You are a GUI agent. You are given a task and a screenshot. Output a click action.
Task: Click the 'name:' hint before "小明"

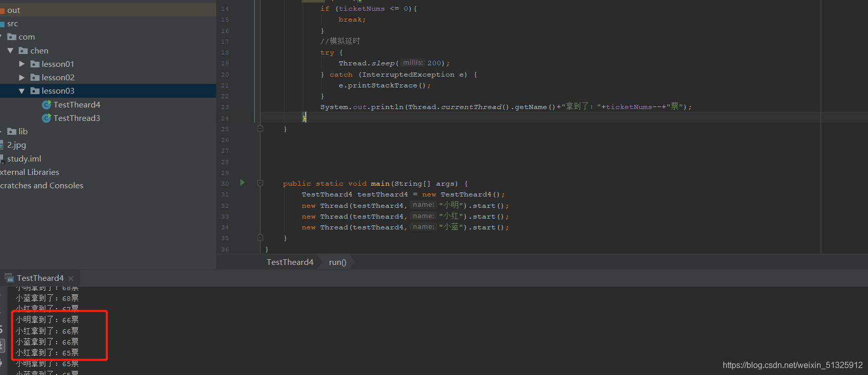pos(424,205)
